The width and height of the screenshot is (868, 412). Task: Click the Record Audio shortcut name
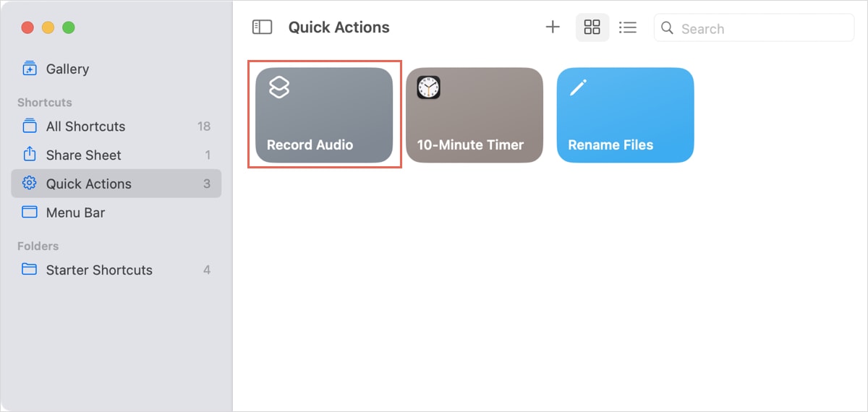pos(310,145)
